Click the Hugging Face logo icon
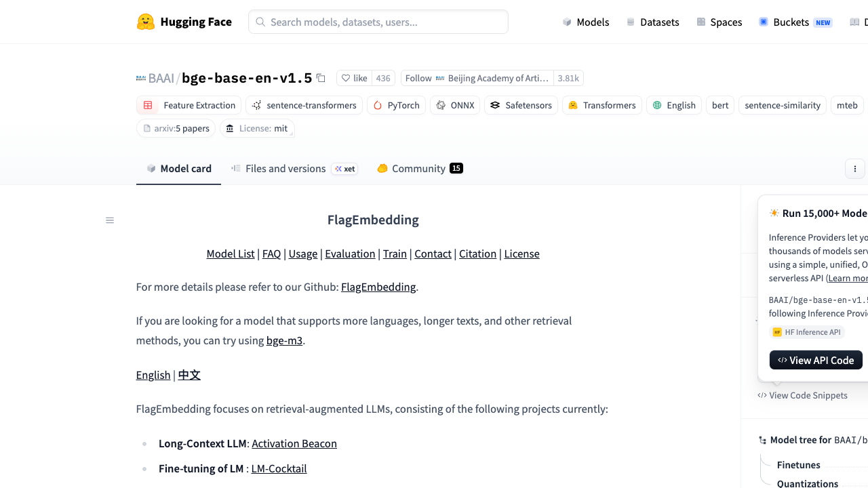The height and width of the screenshot is (488, 868). 146,22
